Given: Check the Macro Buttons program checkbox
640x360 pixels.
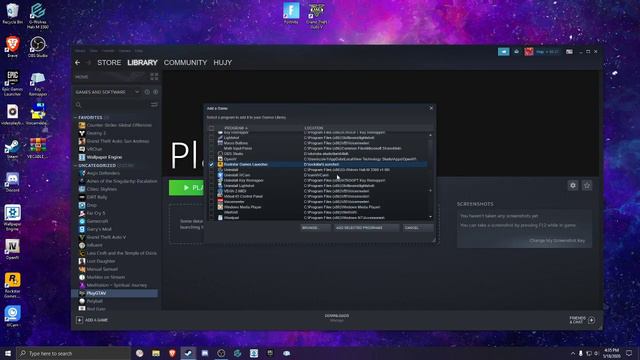Looking at the screenshot, I should click(x=211, y=143).
